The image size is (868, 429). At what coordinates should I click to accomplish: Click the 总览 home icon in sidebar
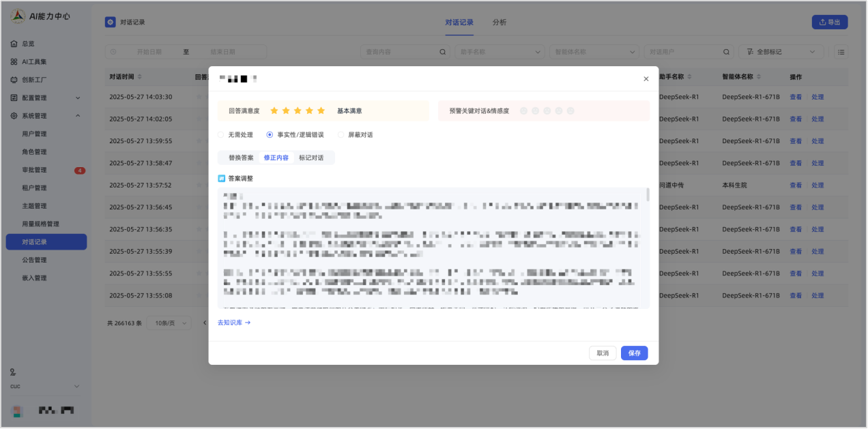pyautogui.click(x=14, y=44)
